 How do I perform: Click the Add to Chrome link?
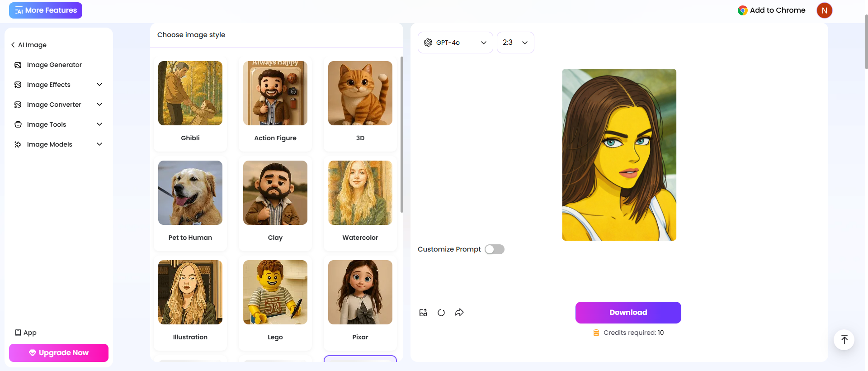(x=772, y=10)
